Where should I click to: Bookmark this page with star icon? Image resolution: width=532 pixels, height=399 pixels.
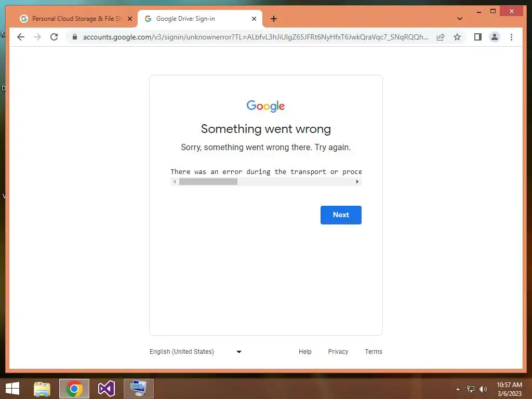pos(457,37)
